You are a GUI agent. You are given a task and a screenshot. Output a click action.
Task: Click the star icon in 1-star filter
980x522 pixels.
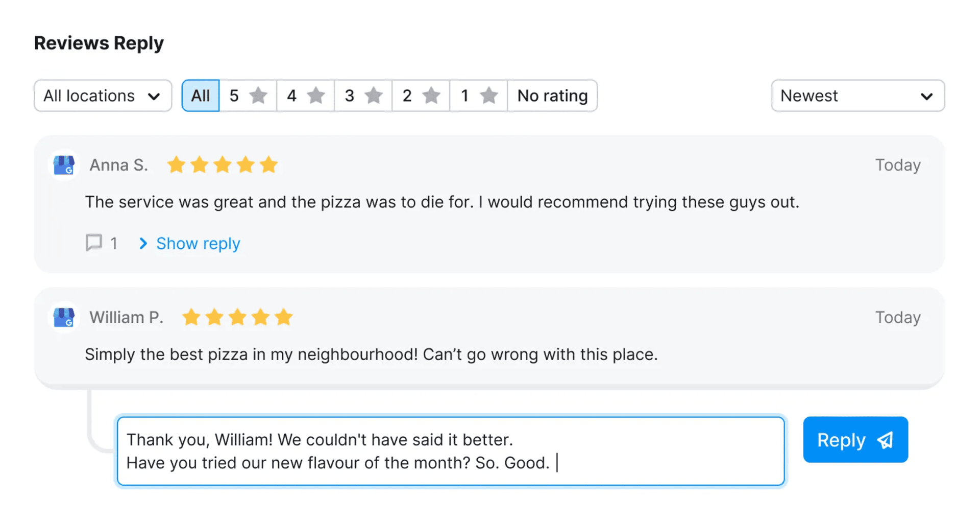489,96
